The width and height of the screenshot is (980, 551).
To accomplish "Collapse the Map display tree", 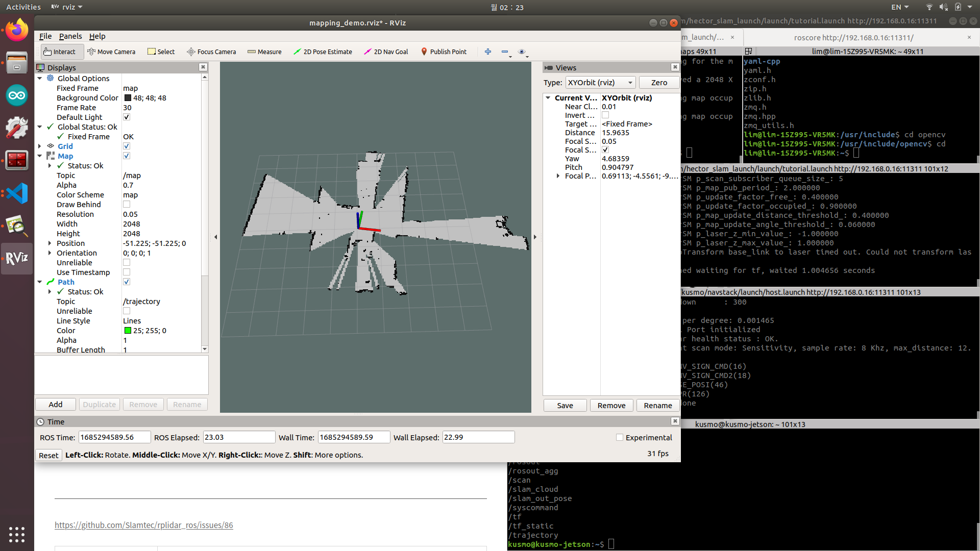I will (40, 156).
